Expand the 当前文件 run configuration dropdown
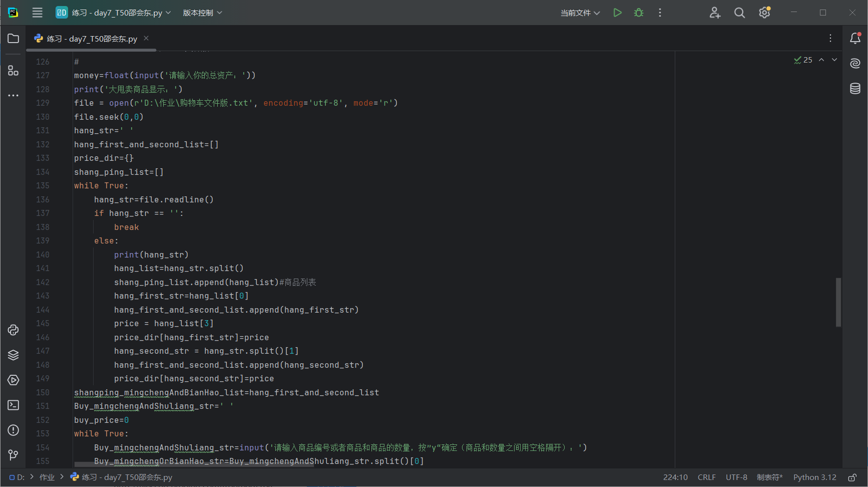 coord(580,13)
